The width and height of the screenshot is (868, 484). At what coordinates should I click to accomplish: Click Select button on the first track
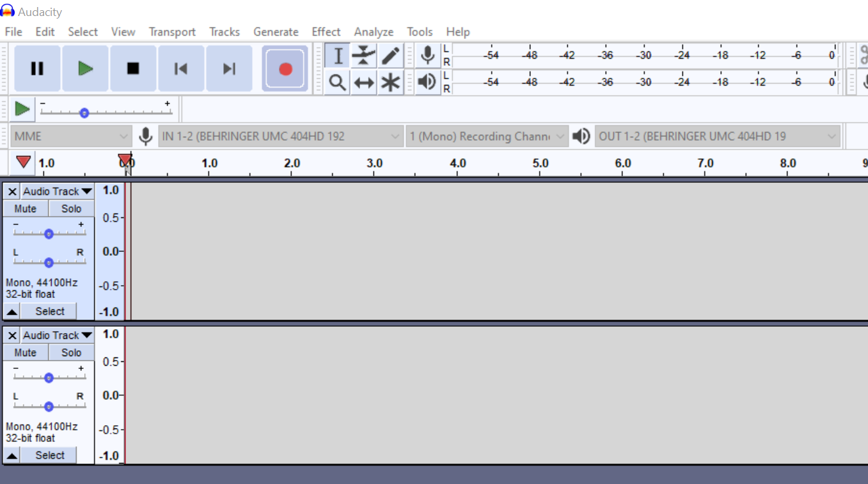click(x=50, y=311)
